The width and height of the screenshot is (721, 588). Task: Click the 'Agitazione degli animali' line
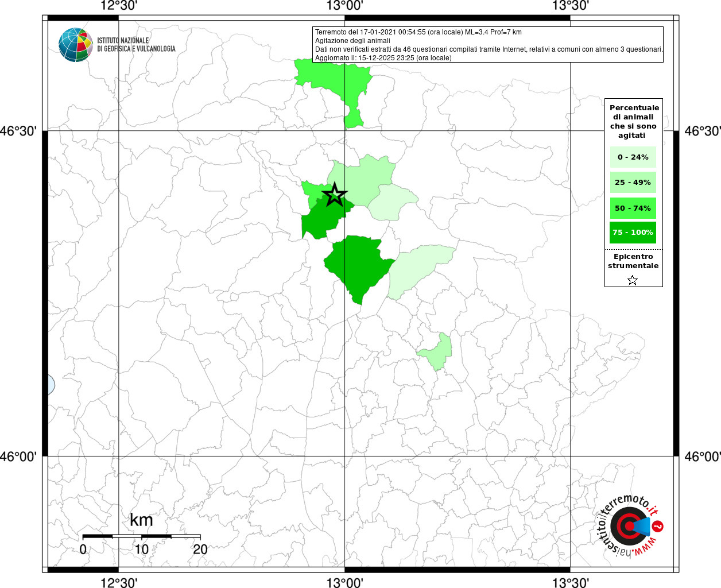click(x=352, y=41)
